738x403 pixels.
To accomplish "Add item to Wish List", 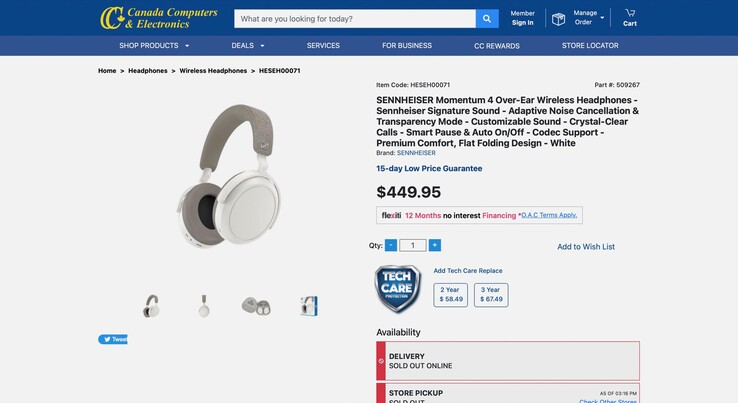I will [x=586, y=247].
